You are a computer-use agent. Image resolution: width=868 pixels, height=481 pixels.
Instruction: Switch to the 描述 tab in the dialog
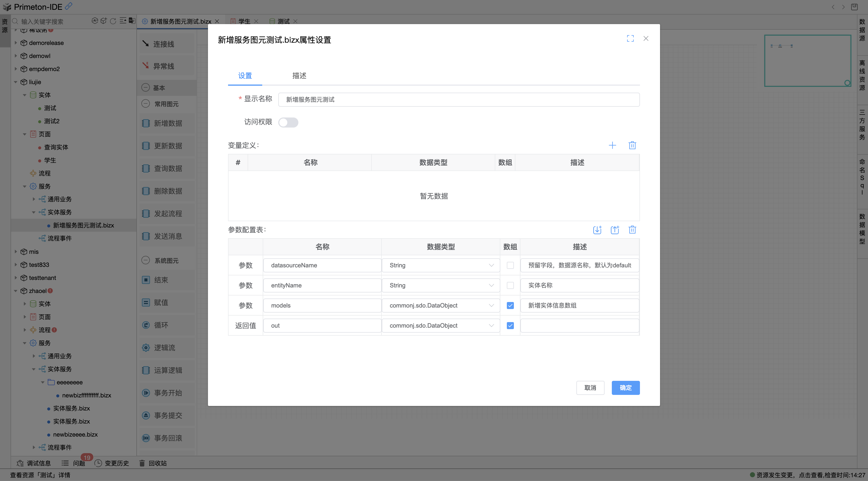coord(299,76)
